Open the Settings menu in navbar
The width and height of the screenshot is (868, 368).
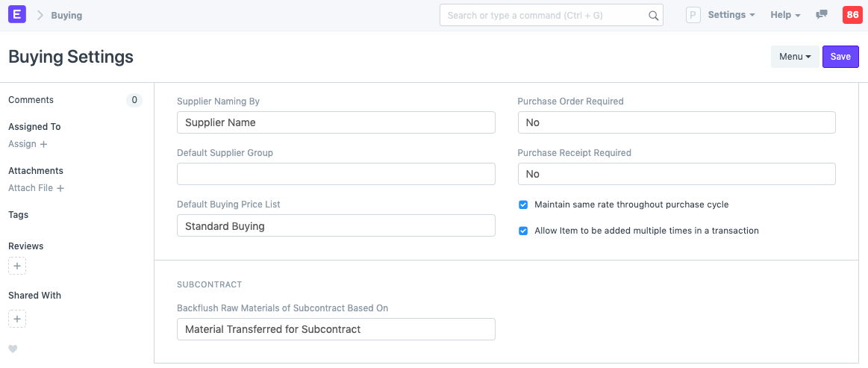[731, 15]
